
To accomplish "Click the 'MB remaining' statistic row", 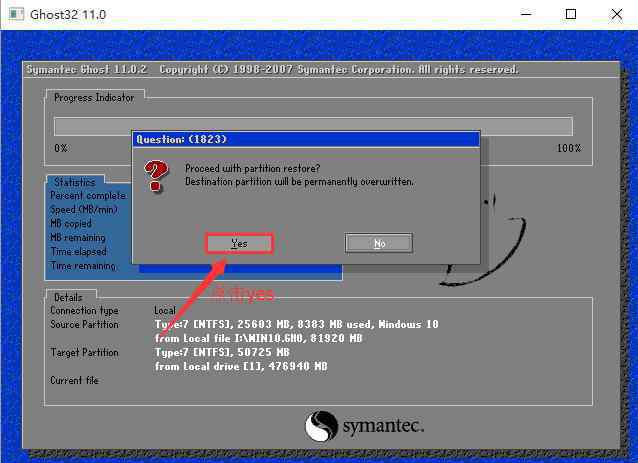I will (x=78, y=237).
